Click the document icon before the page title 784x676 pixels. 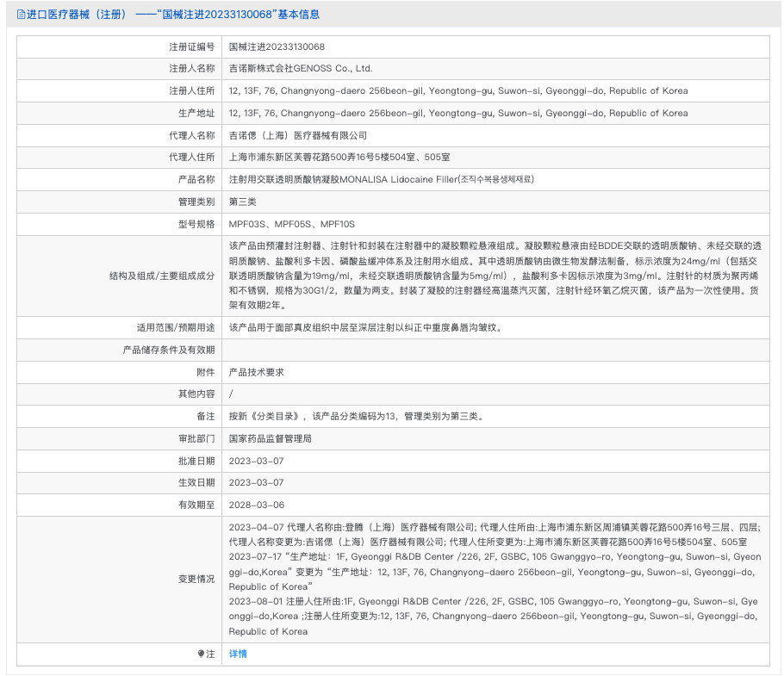(22, 15)
